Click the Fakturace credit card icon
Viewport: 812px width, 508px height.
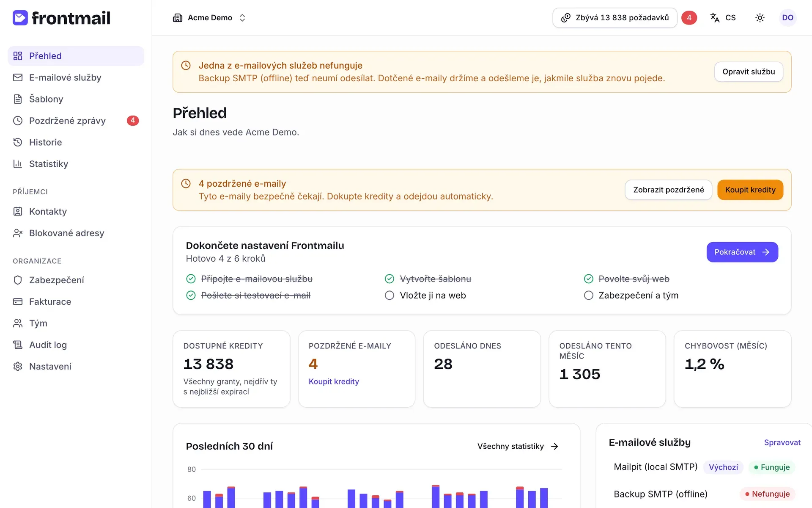point(18,301)
